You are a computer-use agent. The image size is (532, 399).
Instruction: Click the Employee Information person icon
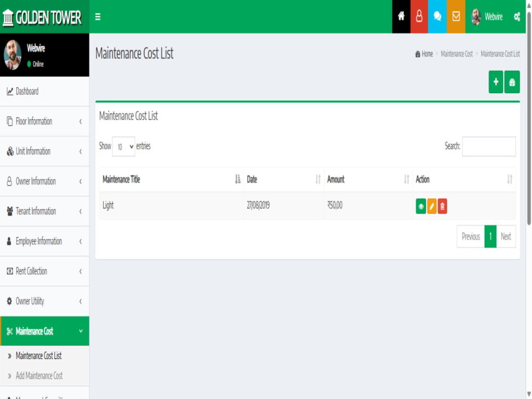point(9,241)
